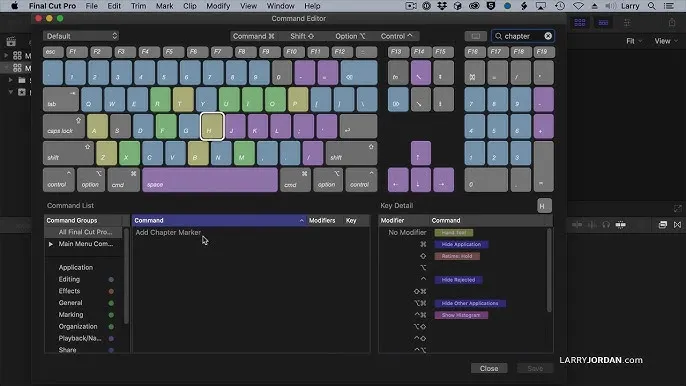This screenshot has width=686, height=386.
Task: Toggle the Option modifier button
Action: [x=350, y=36]
